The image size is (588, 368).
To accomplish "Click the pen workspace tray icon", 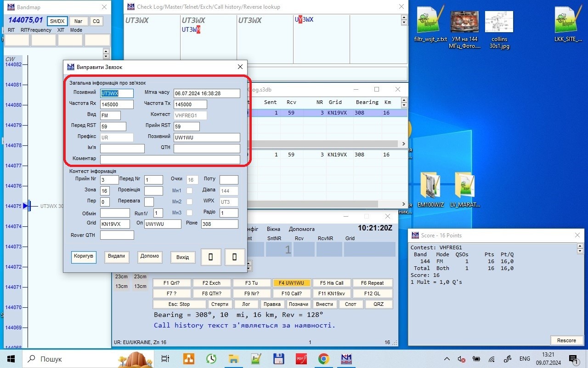I will (508, 359).
